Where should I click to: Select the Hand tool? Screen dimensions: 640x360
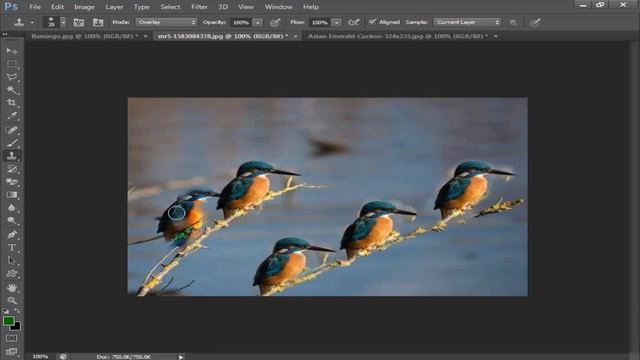point(12,288)
